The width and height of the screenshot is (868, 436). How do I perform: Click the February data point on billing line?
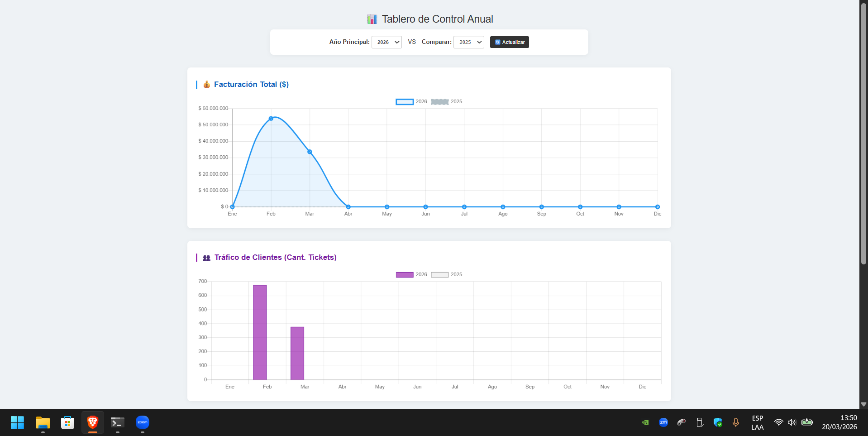271,119
